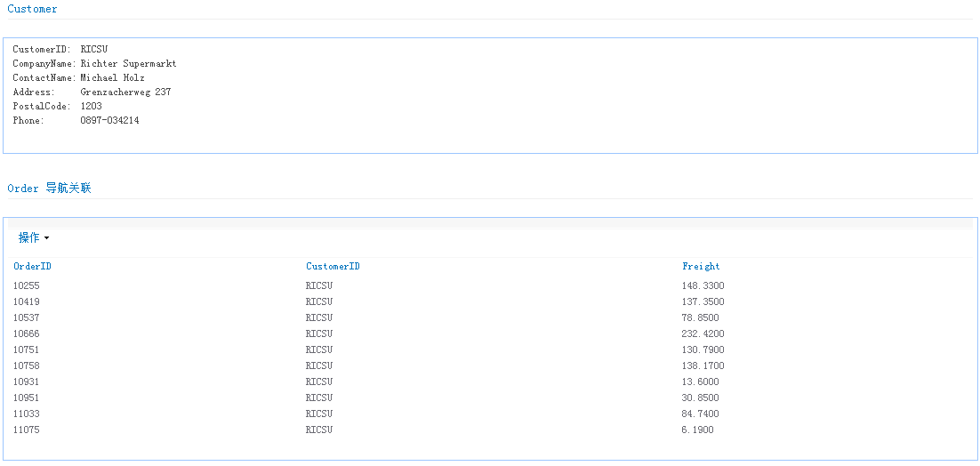The height and width of the screenshot is (466, 980).
Task: Click freight value 30.8500
Action: (x=701, y=398)
